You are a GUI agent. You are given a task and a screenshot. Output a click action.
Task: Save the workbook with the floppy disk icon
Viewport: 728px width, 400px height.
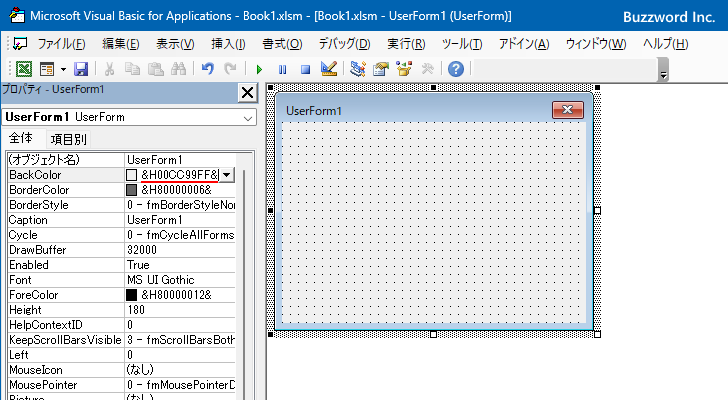[x=81, y=69]
